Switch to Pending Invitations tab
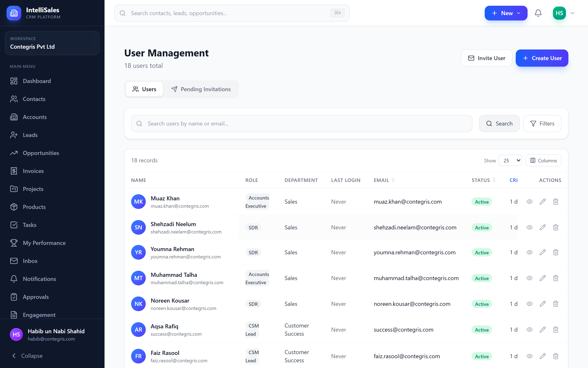The image size is (588, 368). point(201,89)
